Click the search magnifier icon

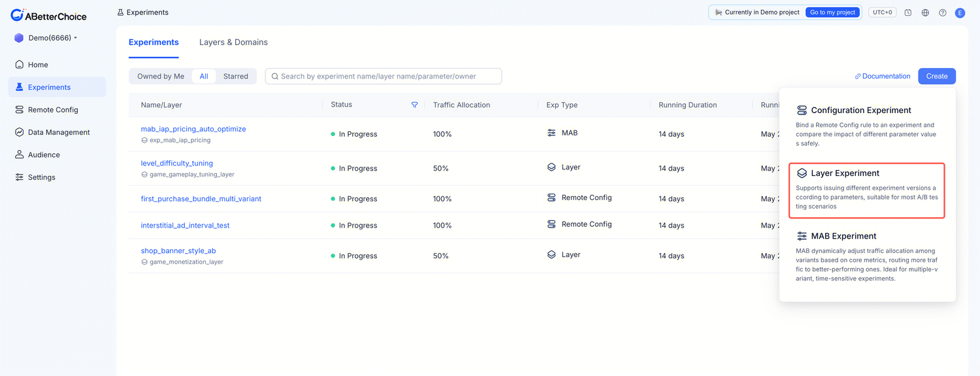click(275, 77)
